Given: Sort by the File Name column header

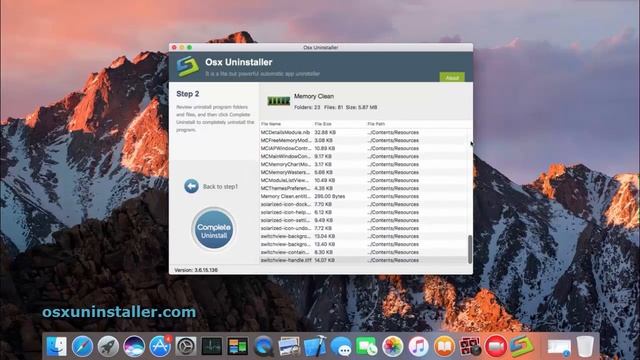Looking at the screenshot, I should pyautogui.click(x=271, y=124).
